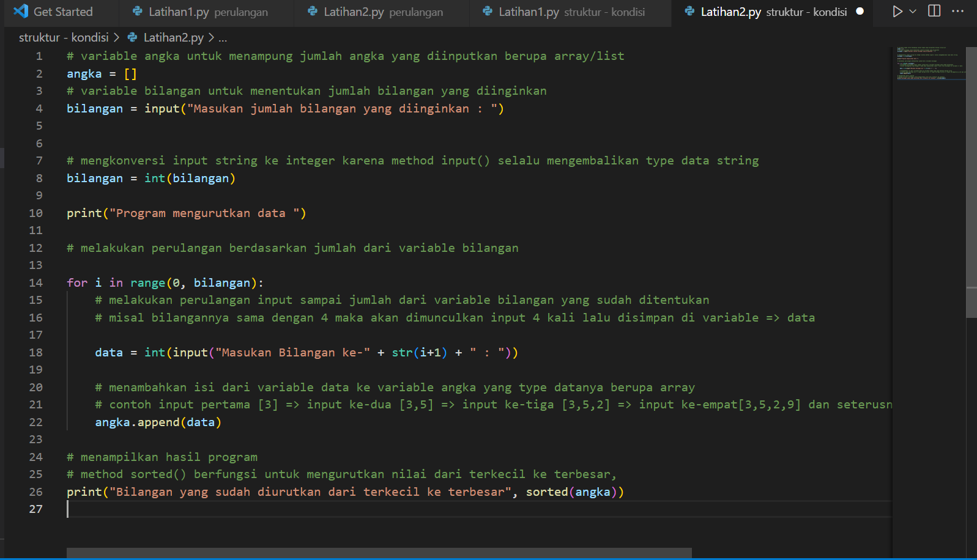The image size is (977, 560).
Task: Click 'angka.append(data)' on line 22
Action: (x=158, y=422)
